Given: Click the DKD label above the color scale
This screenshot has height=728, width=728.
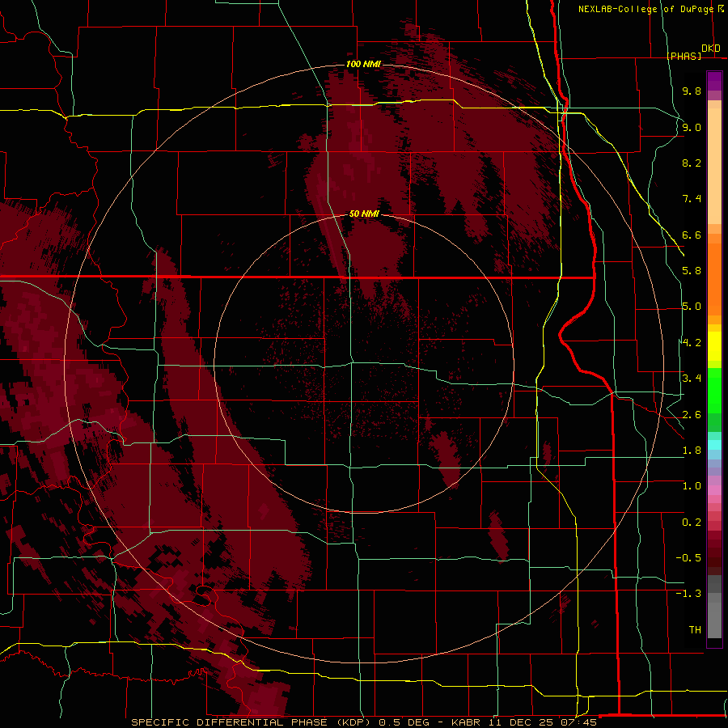Looking at the screenshot, I should [x=711, y=49].
